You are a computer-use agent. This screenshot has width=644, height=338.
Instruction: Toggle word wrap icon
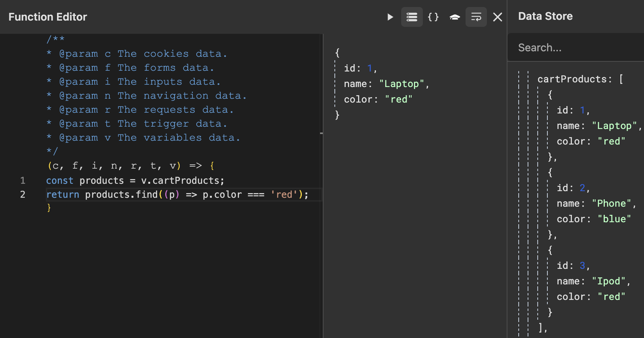[476, 17]
